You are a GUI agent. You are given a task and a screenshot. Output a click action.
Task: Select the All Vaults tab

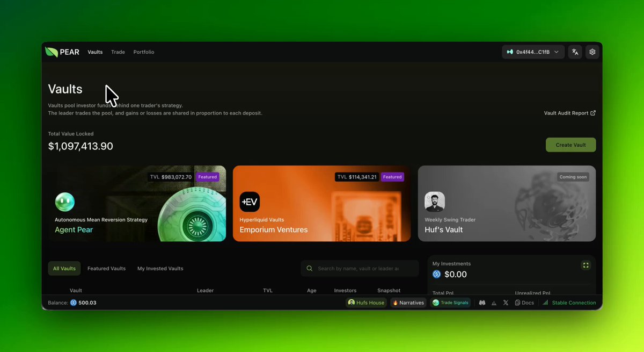coord(64,268)
